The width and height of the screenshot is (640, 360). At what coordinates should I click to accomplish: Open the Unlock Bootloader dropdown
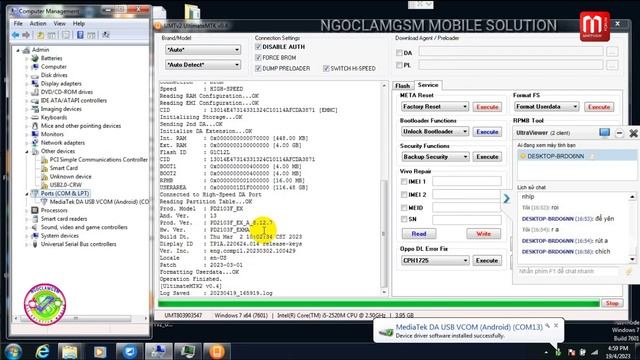pos(435,131)
